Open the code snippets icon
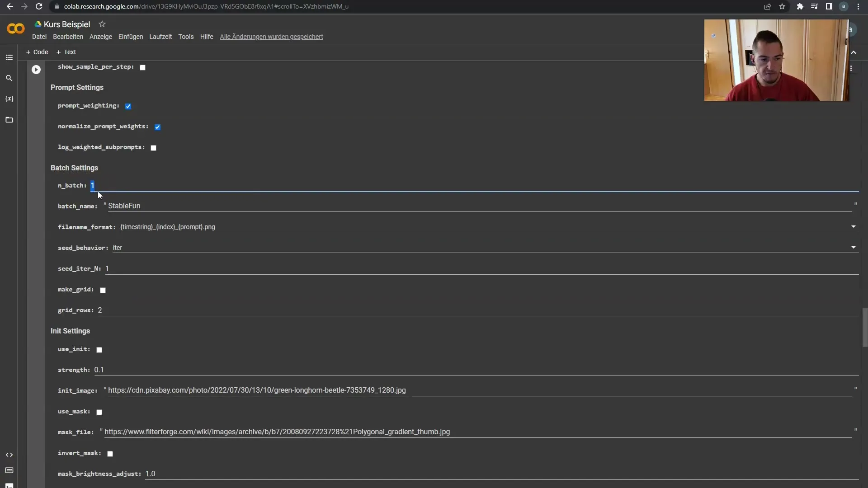This screenshot has height=488, width=868. pyautogui.click(x=9, y=455)
